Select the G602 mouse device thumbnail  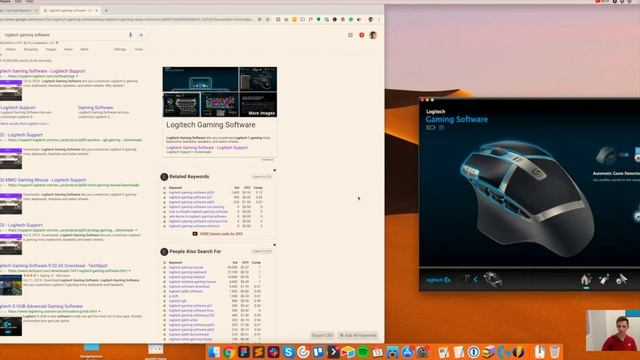[493, 280]
